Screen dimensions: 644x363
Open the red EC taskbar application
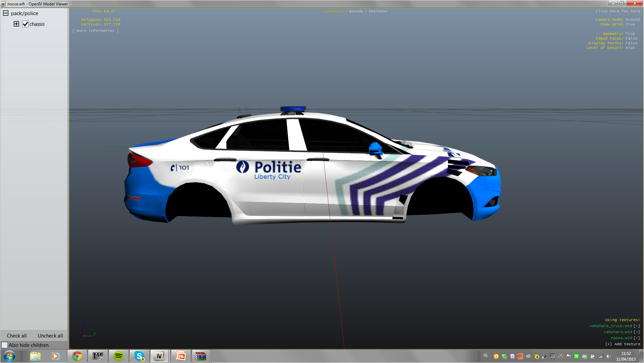coord(181,356)
